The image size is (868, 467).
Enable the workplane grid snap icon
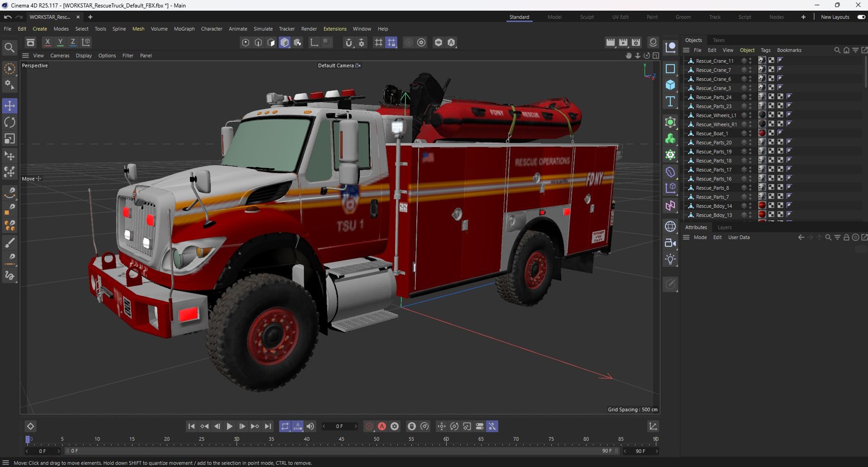click(392, 42)
